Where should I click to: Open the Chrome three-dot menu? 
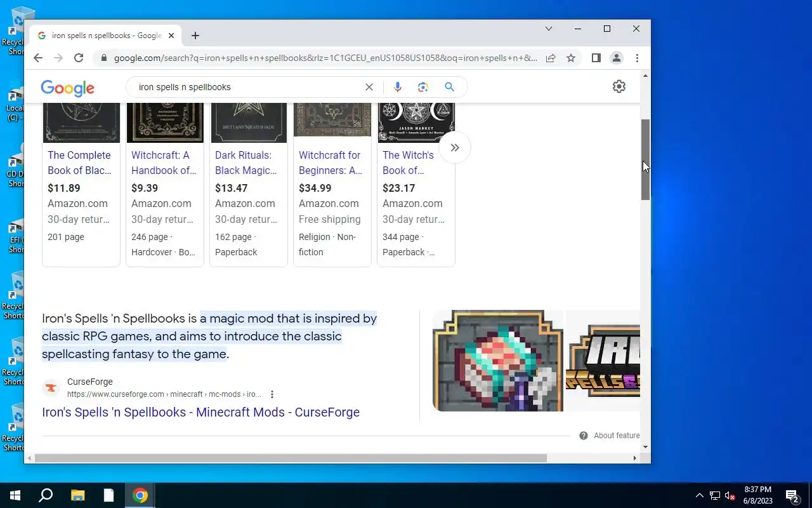(637, 58)
